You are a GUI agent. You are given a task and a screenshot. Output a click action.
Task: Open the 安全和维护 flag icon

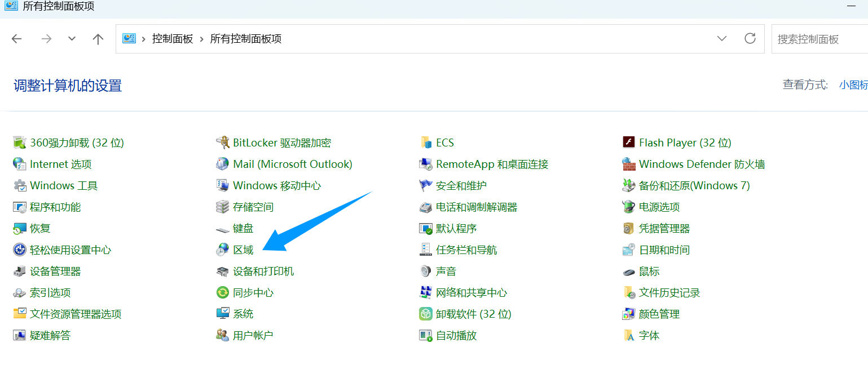click(x=426, y=185)
